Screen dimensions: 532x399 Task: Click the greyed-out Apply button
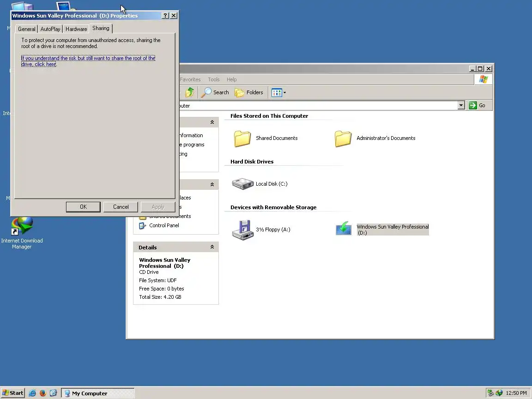click(158, 206)
